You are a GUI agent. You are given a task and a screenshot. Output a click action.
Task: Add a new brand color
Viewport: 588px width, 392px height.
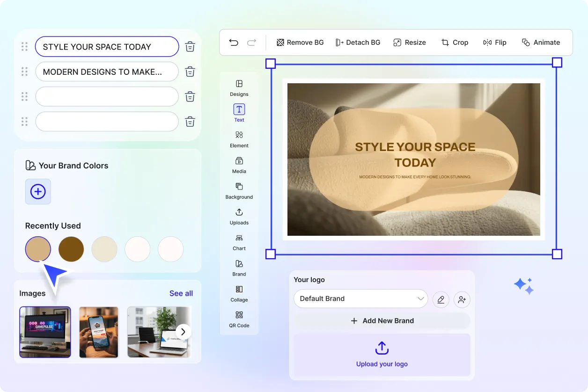tap(38, 191)
